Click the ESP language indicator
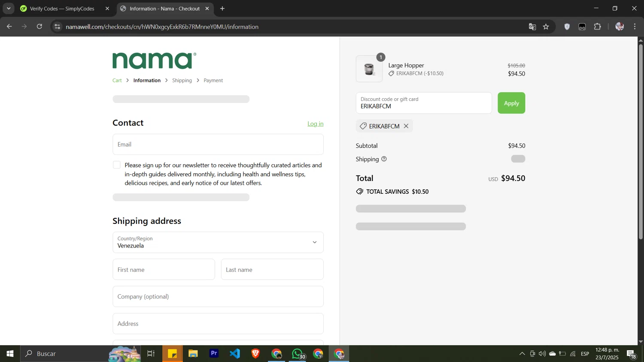644x362 pixels. [x=585, y=354]
